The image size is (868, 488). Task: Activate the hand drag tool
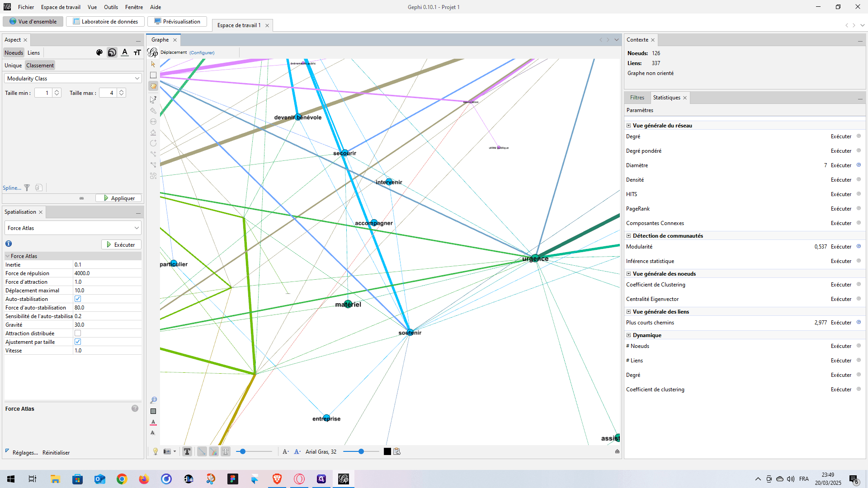[x=153, y=86]
